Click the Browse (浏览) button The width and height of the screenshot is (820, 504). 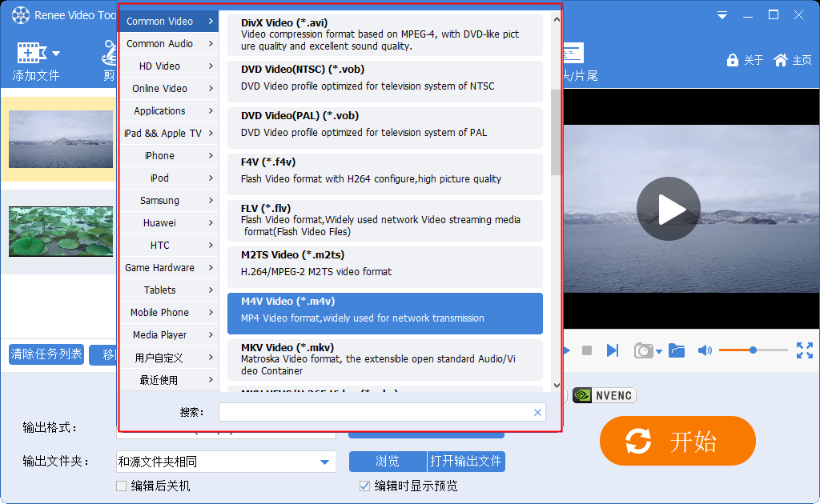coord(388,461)
